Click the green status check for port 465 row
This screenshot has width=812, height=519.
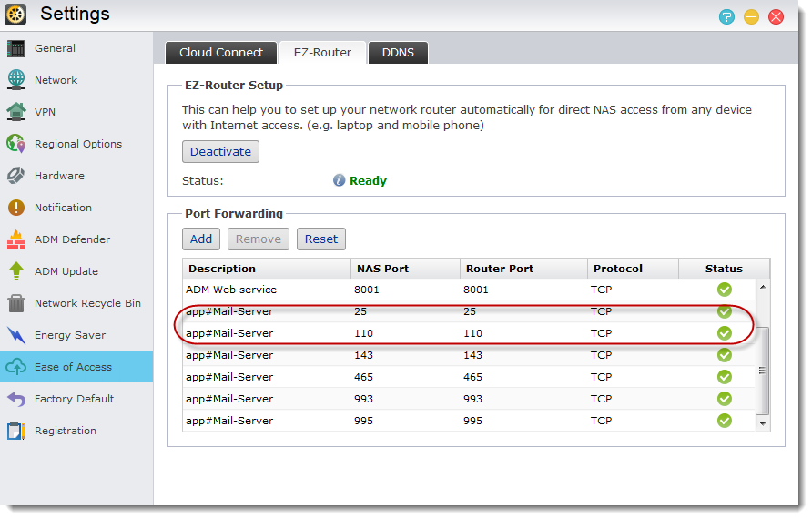coord(725,377)
